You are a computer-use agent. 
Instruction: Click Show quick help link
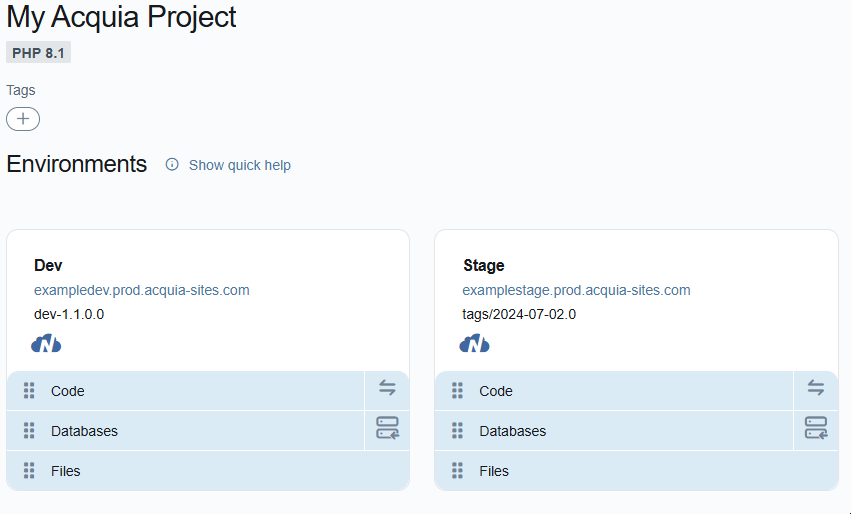[x=239, y=165]
